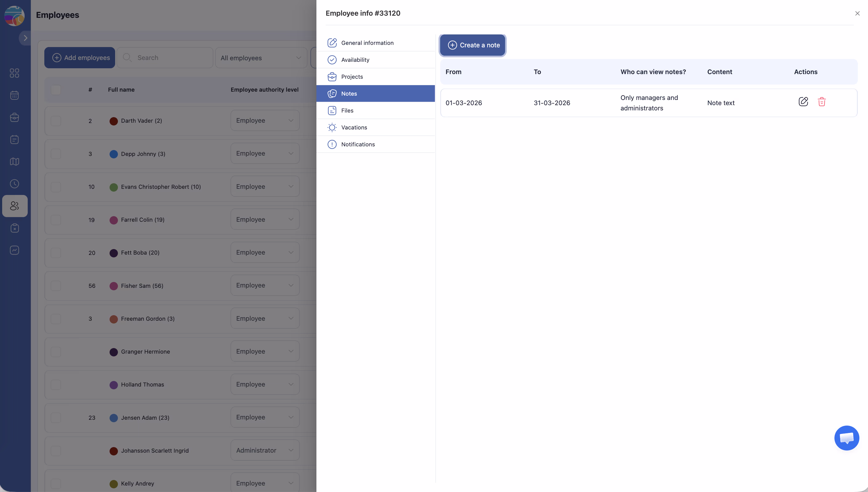Toggle the select-all checkbox in table header
The image size is (868, 492).
click(56, 90)
